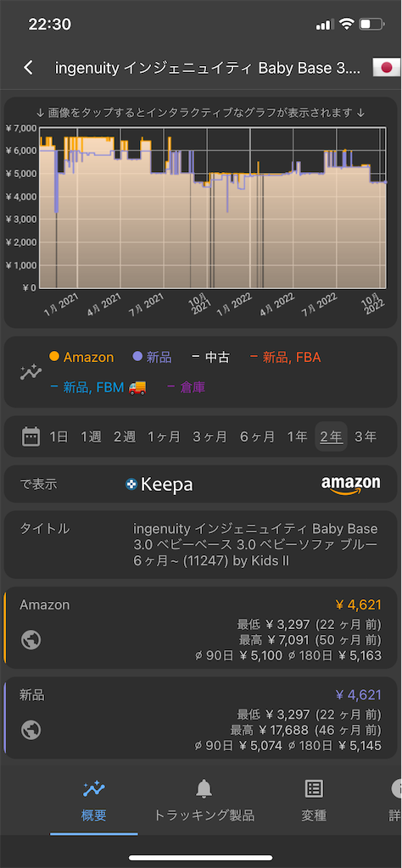The width and height of the screenshot is (402, 868).
Task: Open the トラッキング製品 bell tab
Action: click(204, 800)
